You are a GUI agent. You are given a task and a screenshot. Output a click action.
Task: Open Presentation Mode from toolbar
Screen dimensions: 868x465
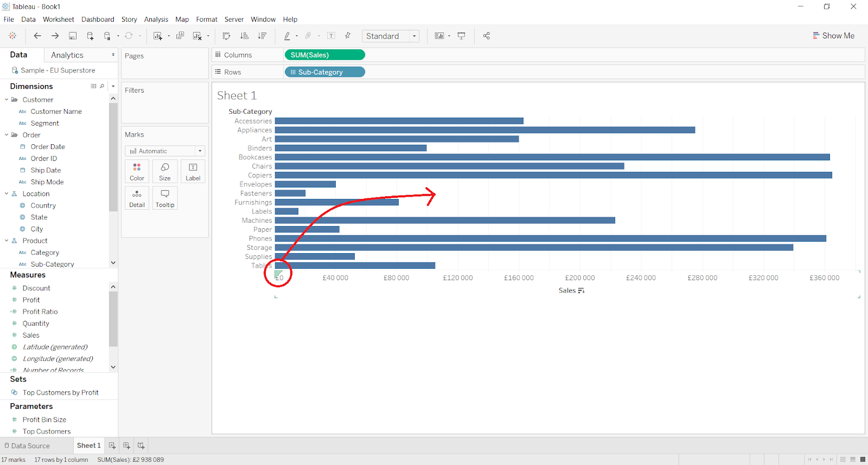click(462, 36)
